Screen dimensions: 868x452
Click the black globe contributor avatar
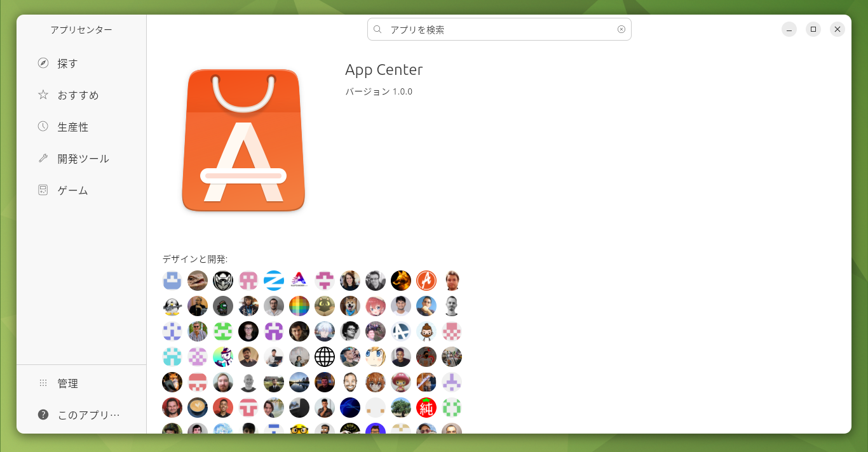[325, 357]
